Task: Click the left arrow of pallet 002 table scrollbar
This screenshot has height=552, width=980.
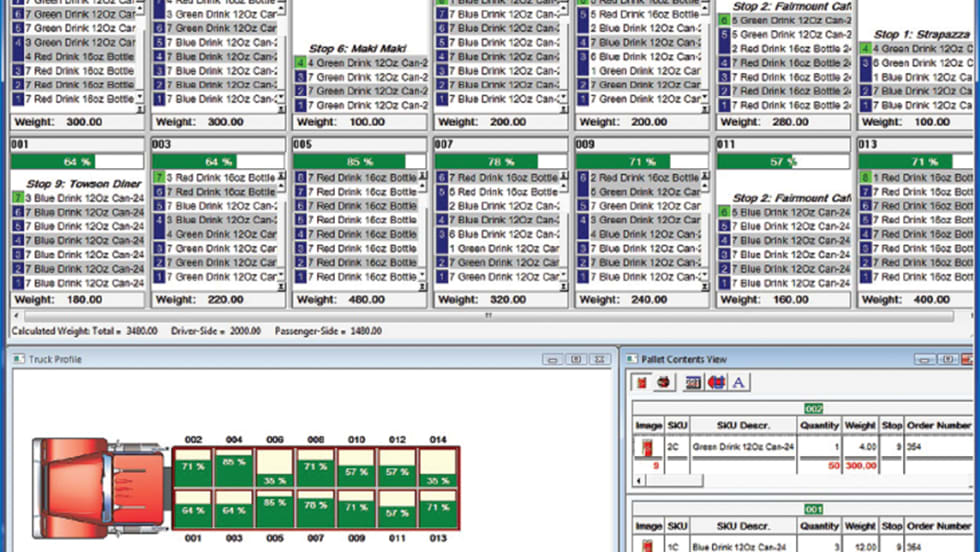Action: (640, 480)
